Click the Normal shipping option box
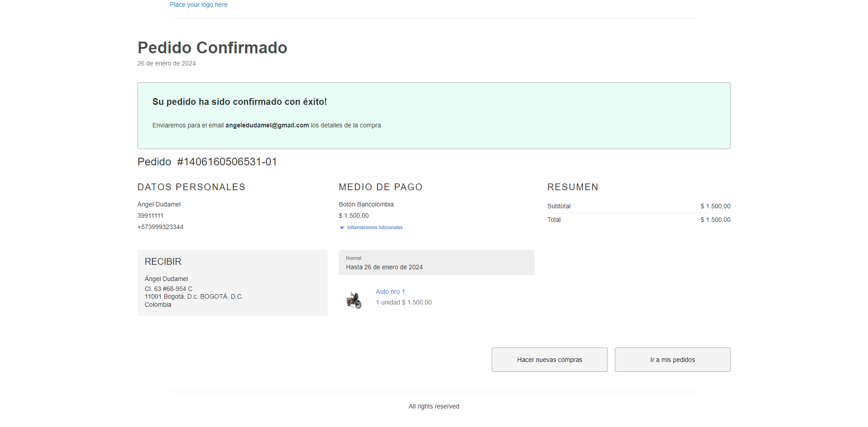The width and height of the screenshot is (868, 427). pos(436,263)
